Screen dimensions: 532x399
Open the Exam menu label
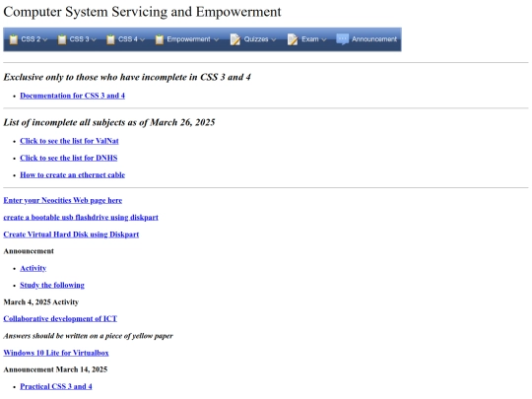coord(310,39)
